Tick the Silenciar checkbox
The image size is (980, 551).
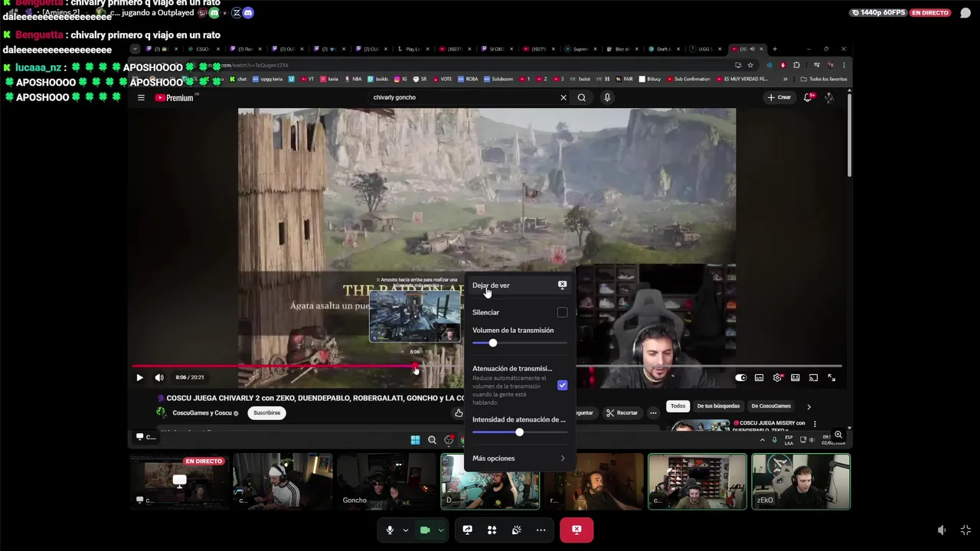(x=563, y=312)
